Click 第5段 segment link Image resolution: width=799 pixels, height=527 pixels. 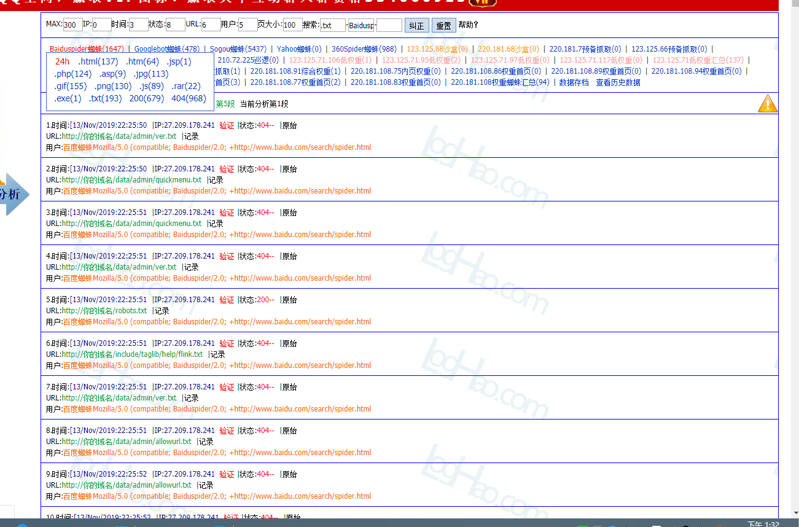(225, 104)
